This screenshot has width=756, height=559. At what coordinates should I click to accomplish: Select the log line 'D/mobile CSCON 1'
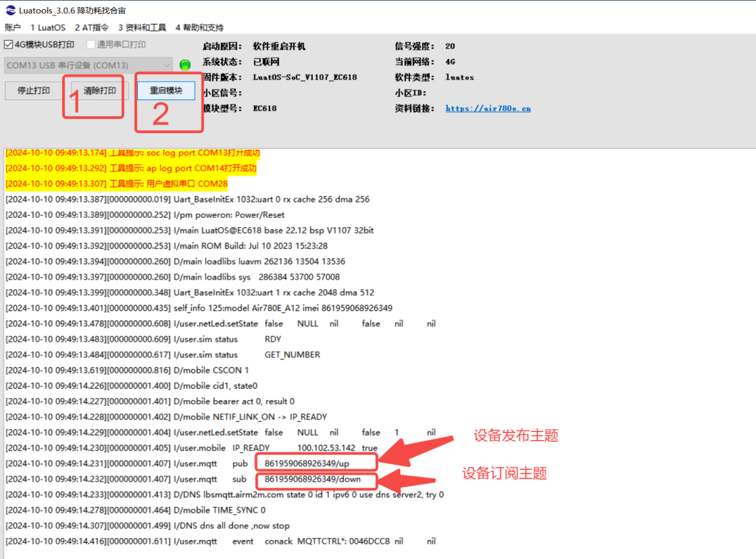127,370
